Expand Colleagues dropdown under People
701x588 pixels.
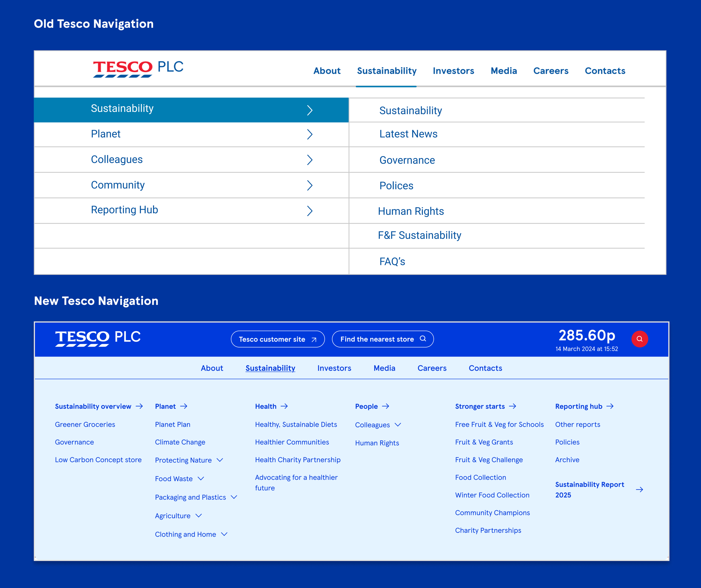coord(398,425)
